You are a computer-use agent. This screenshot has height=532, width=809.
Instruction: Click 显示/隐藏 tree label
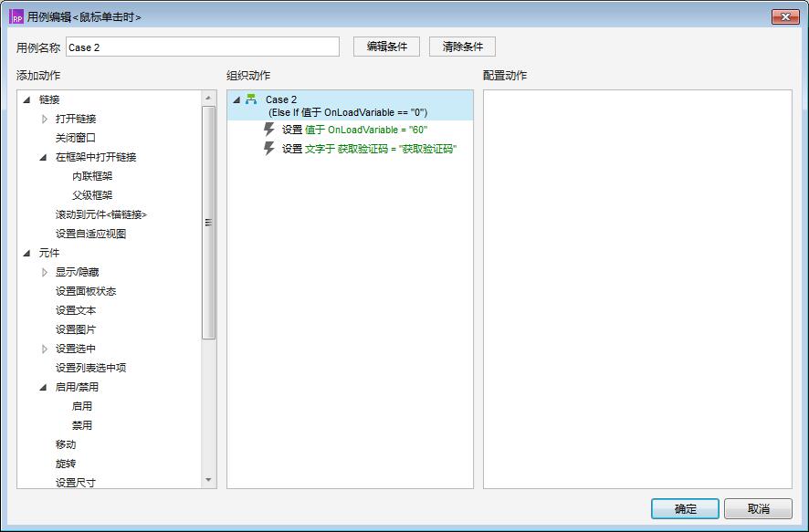[x=78, y=272]
